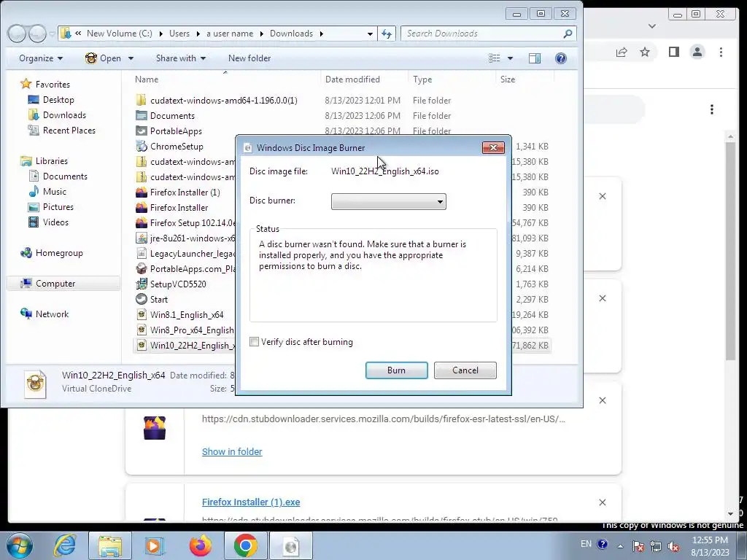Image resolution: width=747 pixels, height=560 pixels.
Task: Expand the Open button dropdown arrow
Action: pyautogui.click(x=131, y=58)
